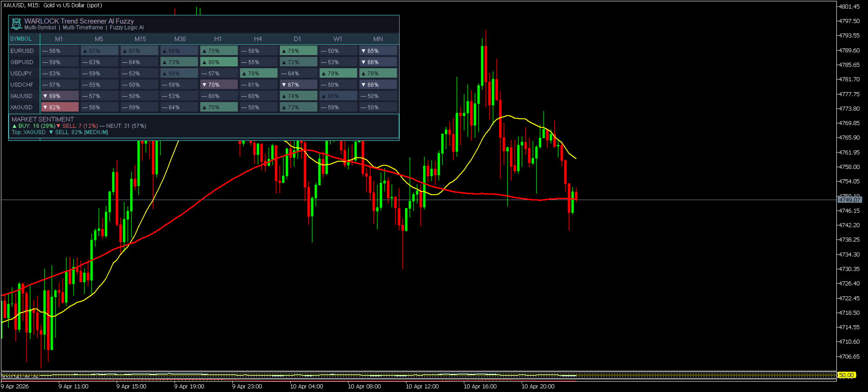The image size is (868, 392).
Task: Click USDCHF D1 sell cell showing 67%
Action: [x=298, y=84]
